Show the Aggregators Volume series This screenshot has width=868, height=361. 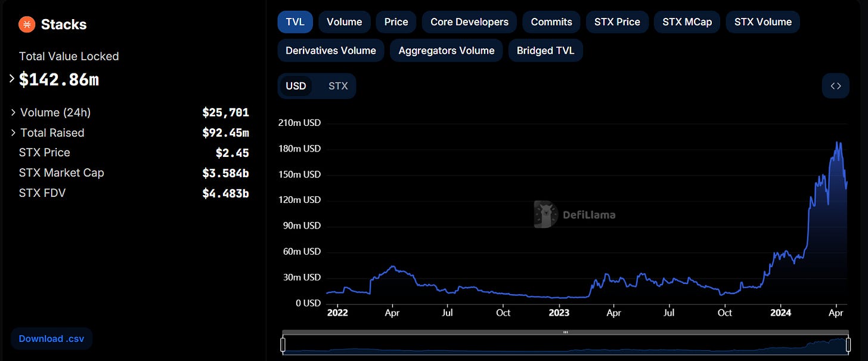tap(447, 51)
